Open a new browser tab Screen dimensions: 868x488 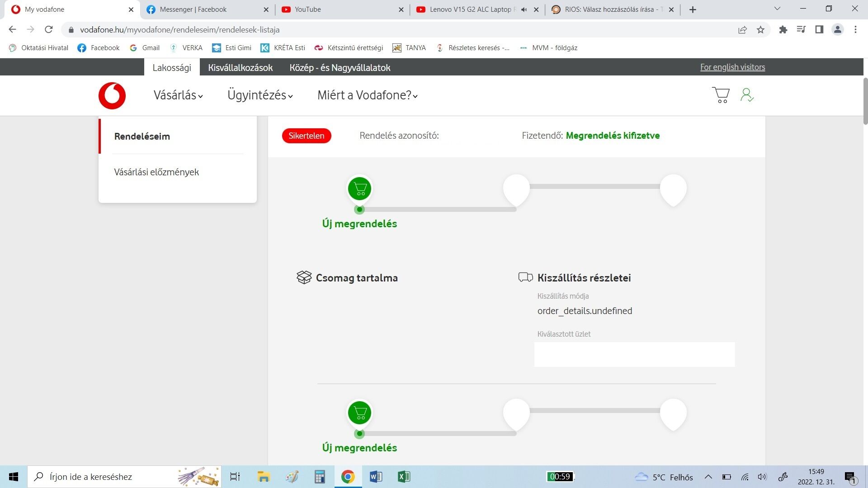pos(693,9)
